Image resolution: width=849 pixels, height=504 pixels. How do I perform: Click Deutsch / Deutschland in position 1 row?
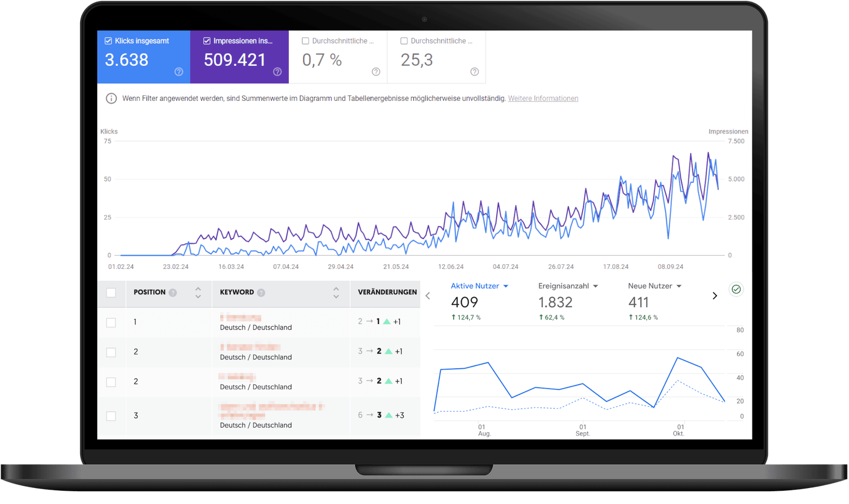click(x=256, y=327)
